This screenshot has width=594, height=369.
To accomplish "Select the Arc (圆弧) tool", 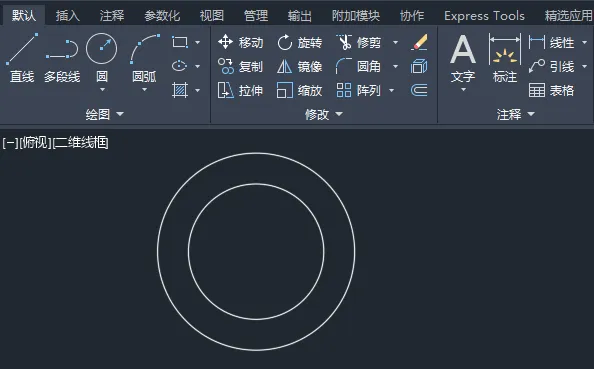I will pos(144,58).
